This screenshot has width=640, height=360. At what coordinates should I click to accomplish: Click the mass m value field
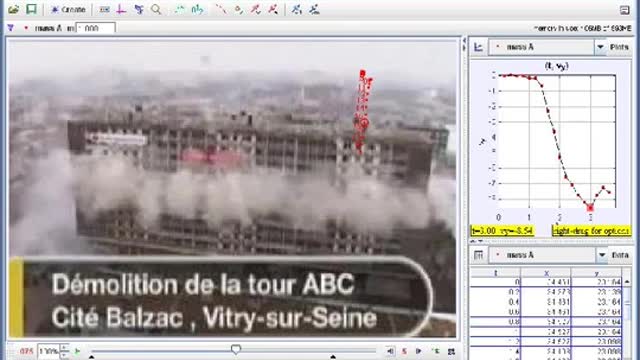pyautogui.click(x=96, y=28)
